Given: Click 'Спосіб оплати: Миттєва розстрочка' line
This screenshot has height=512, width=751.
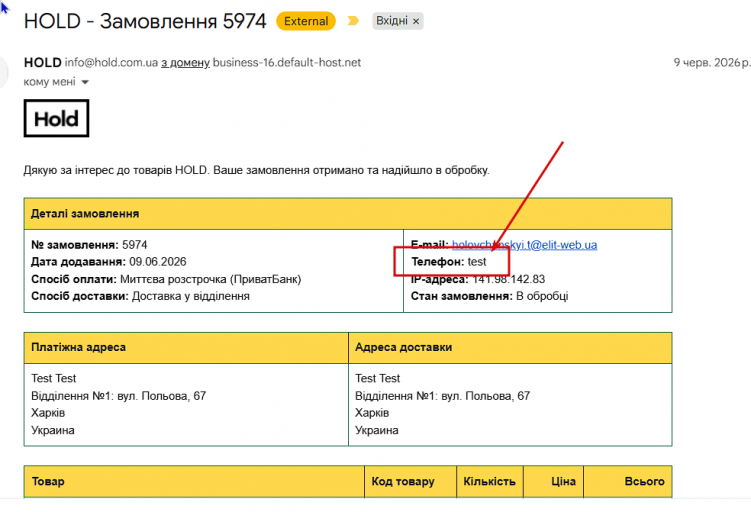Looking at the screenshot, I should coord(166,279).
